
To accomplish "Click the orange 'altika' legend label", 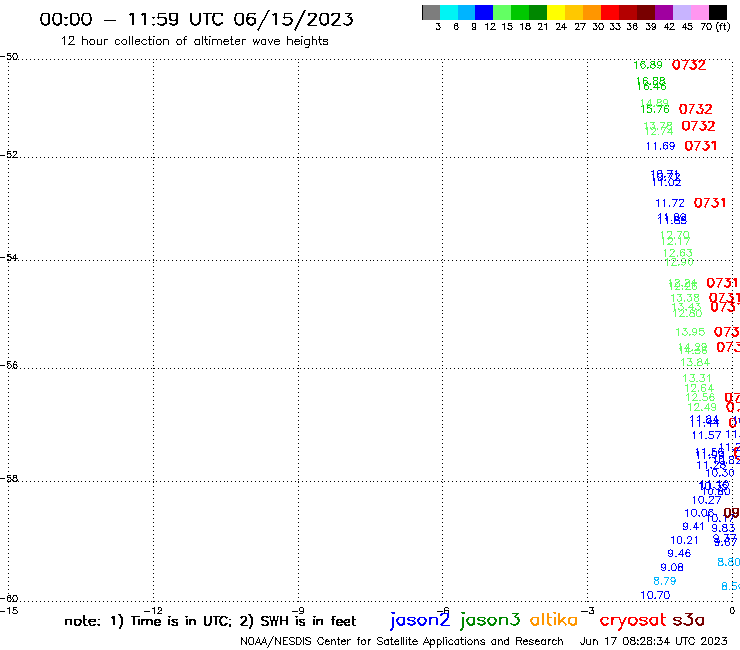I will 554,619.
